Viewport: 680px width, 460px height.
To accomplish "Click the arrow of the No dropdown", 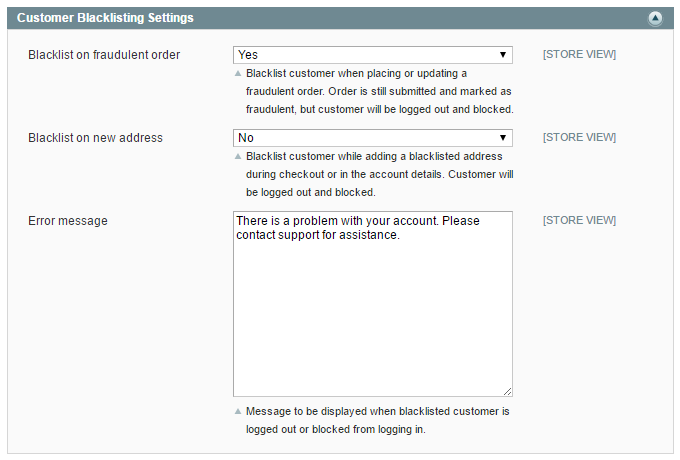I will click(503, 138).
